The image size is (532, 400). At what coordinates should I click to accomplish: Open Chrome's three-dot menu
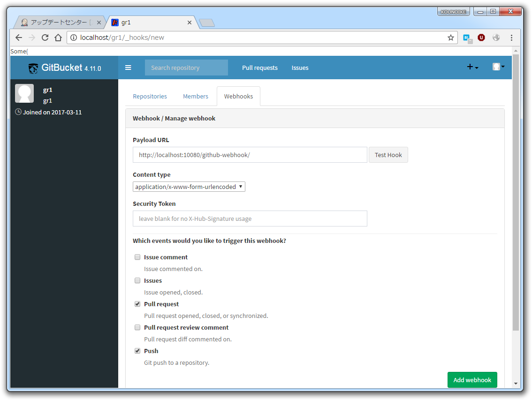point(511,38)
